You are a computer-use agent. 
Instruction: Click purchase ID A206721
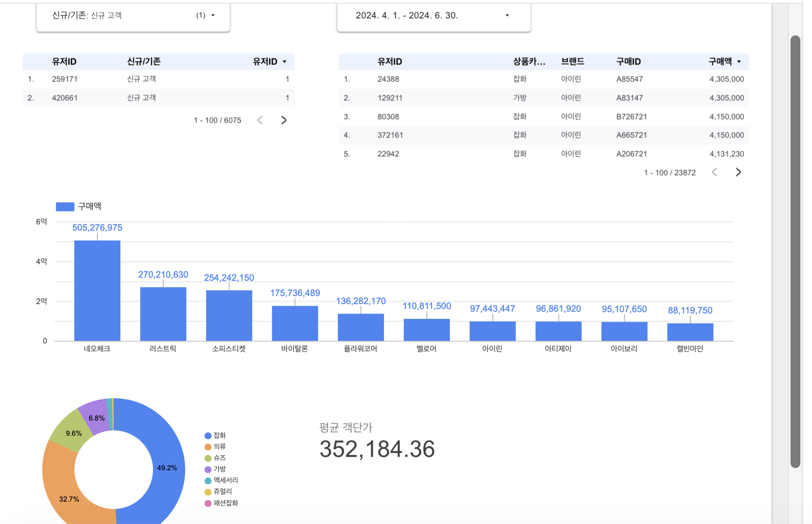pos(632,154)
